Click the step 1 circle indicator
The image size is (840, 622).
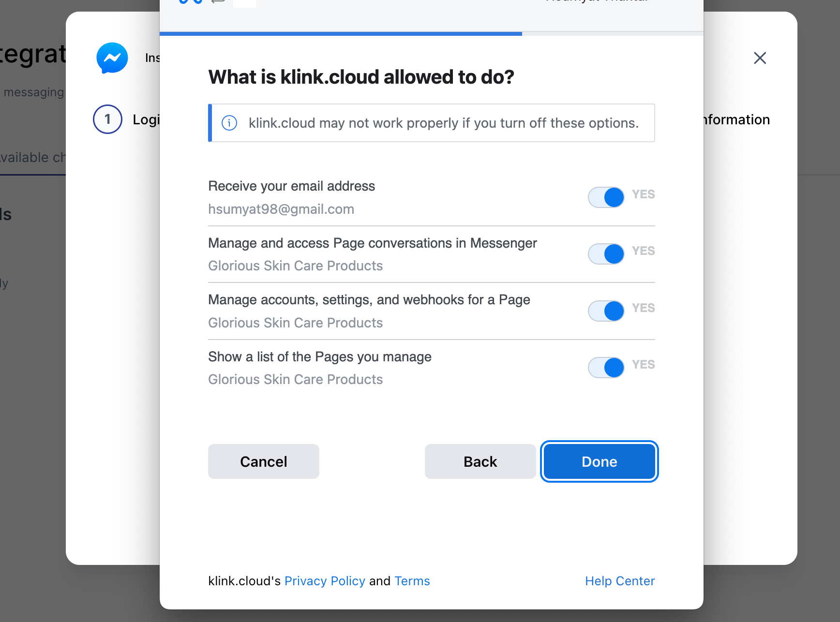point(107,119)
